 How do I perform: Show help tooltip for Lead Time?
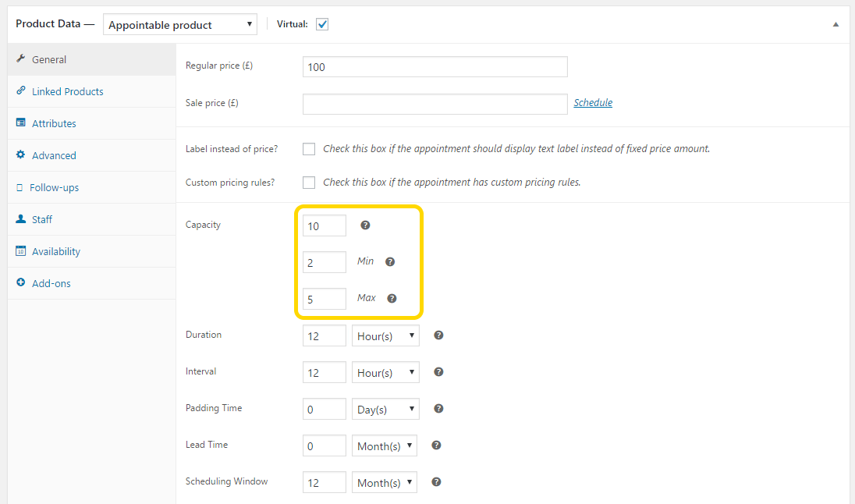pos(436,445)
